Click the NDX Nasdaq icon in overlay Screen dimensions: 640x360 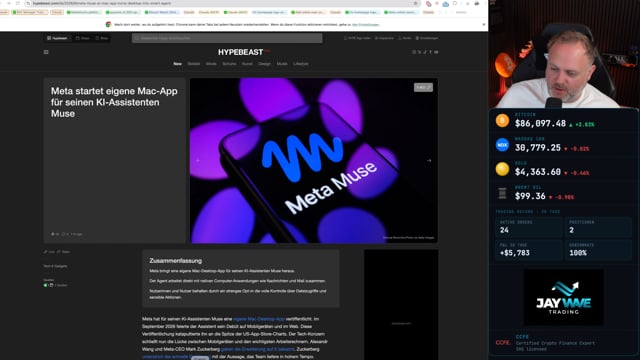[x=502, y=145]
